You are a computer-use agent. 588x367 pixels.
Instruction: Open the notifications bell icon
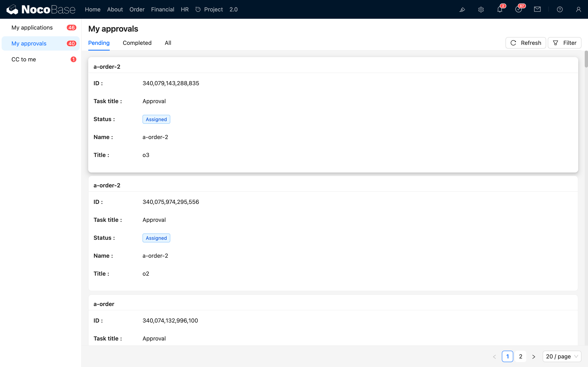(500, 9)
